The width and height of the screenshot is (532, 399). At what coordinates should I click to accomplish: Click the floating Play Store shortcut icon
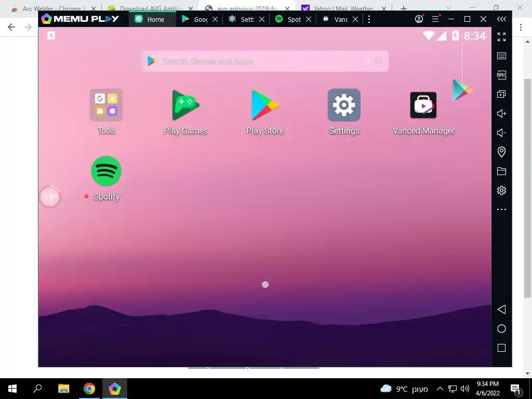462,90
